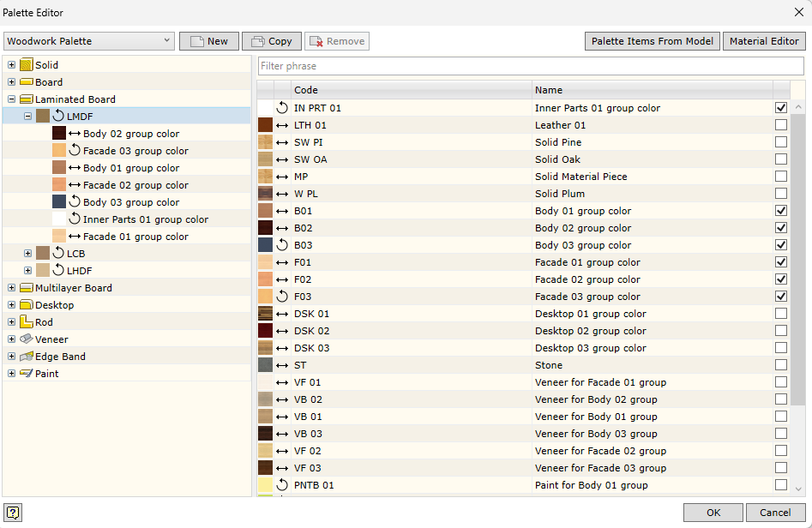Click the Paint category icon
This screenshot has width=812, height=528.
click(27, 373)
